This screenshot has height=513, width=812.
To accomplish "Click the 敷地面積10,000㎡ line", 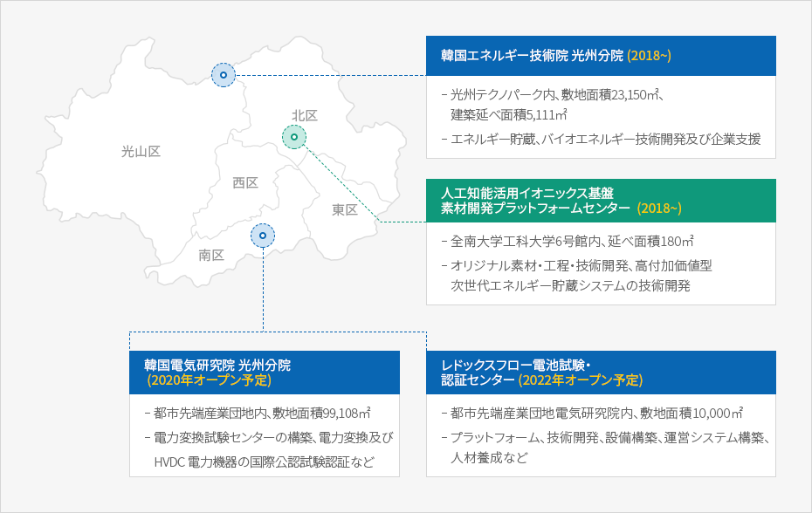I will [593, 413].
